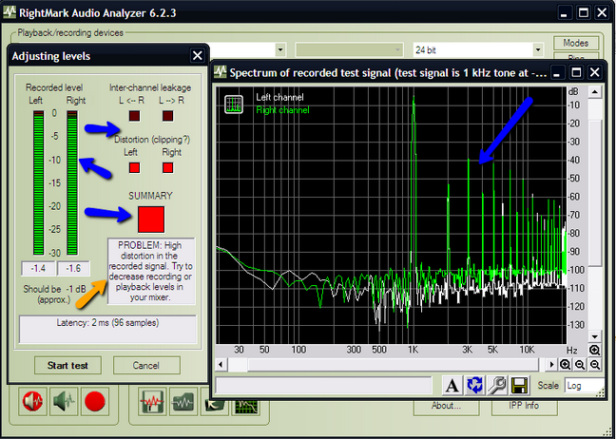Click the antialiasing 'A' text icon
Image resolution: width=616 pixels, height=439 pixels.
[452, 385]
